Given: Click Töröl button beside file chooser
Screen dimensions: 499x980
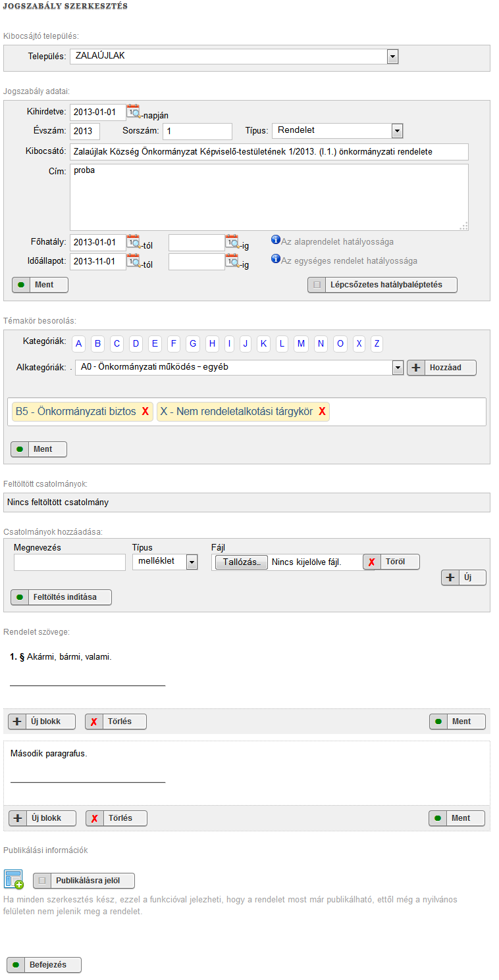Looking at the screenshot, I should pos(391,562).
